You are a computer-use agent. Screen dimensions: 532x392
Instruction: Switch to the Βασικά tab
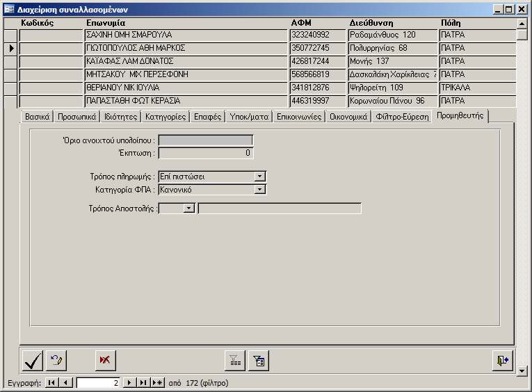[37, 117]
